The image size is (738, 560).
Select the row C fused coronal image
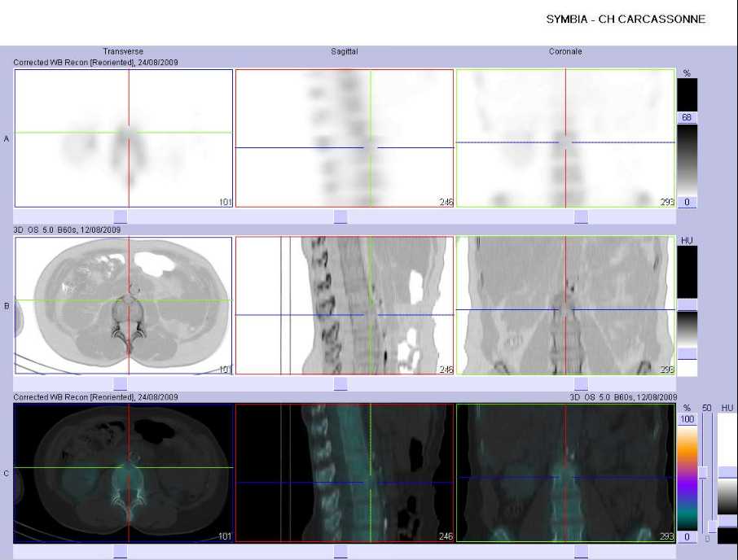pyautogui.click(x=565, y=474)
